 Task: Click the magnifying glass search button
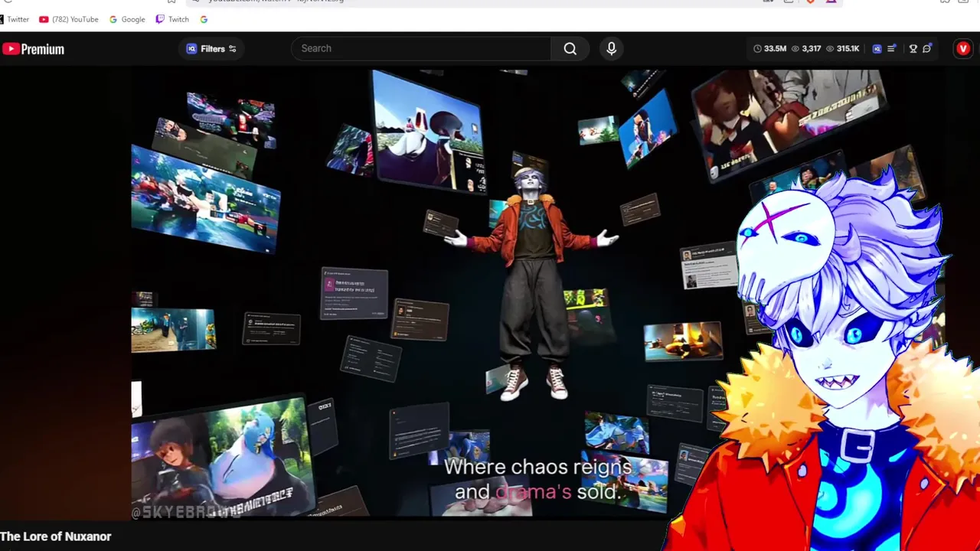[x=570, y=48]
